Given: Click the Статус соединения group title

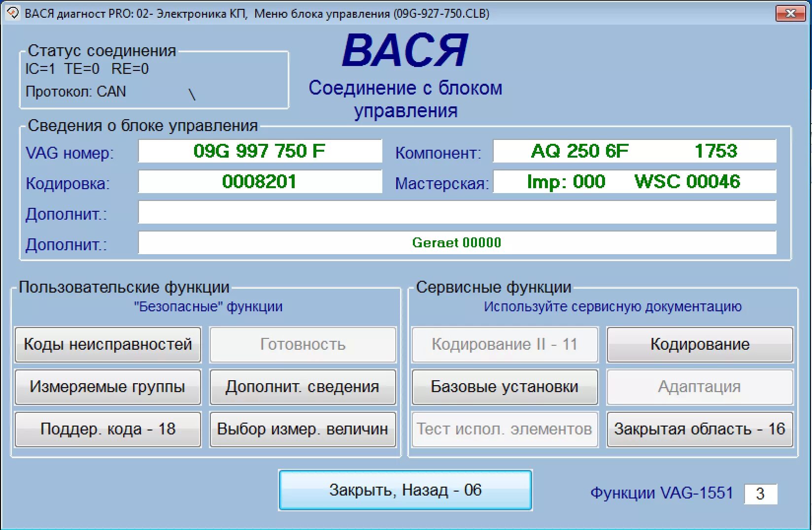Looking at the screenshot, I should pos(102,51).
